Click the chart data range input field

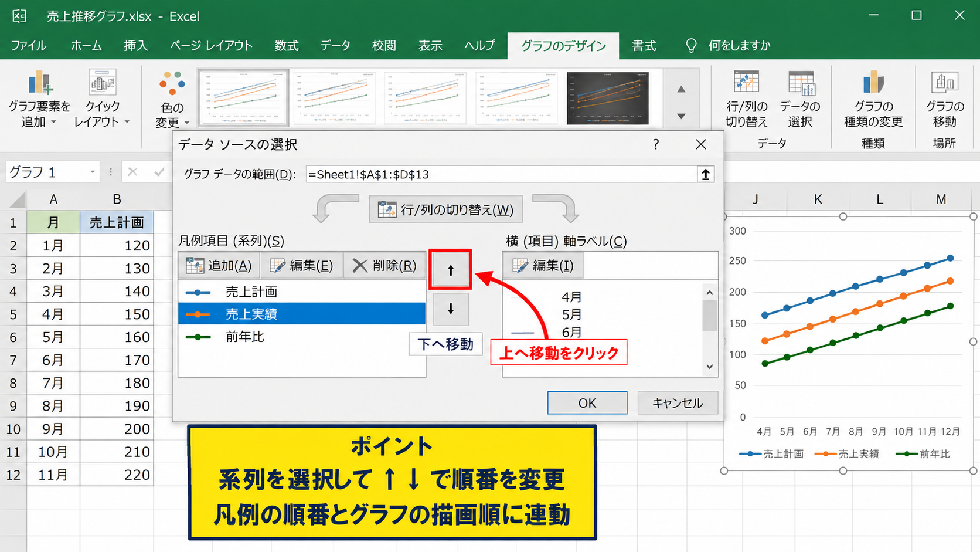coord(501,174)
